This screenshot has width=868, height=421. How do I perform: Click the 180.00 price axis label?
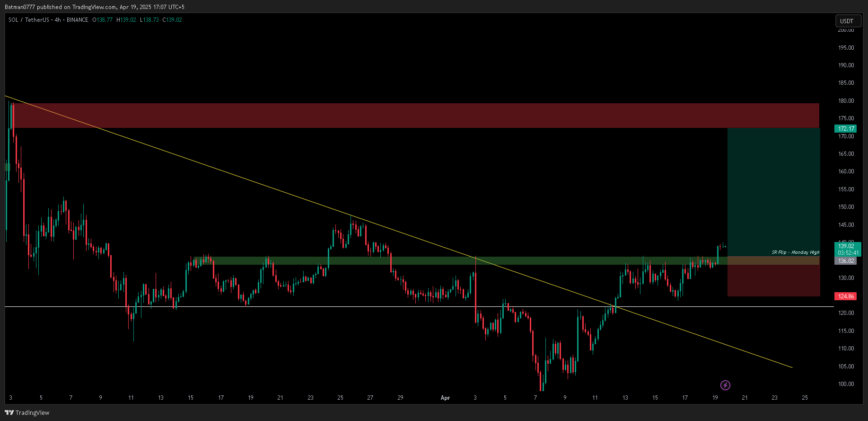846,101
